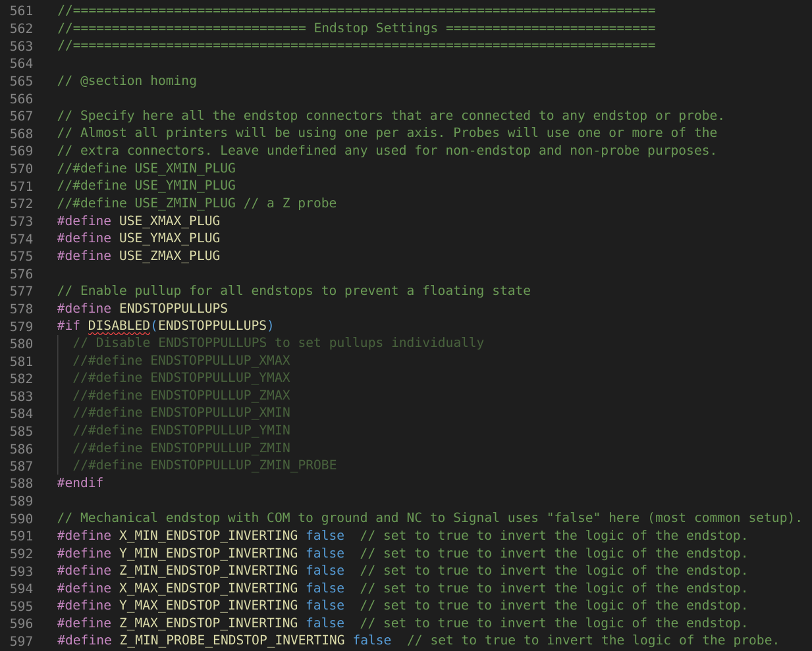Image resolution: width=812 pixels, height=651 pixels.
Task: Click line number 579 in the gutter
Action: click(x=21, y=326)
